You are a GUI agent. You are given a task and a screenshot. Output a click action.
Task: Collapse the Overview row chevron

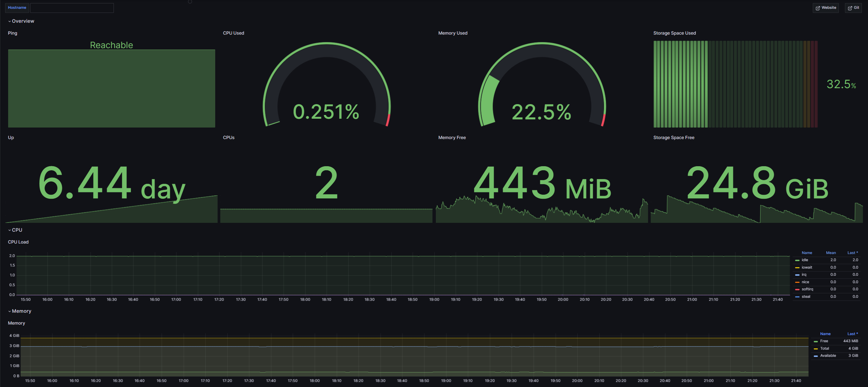[9, 21]
